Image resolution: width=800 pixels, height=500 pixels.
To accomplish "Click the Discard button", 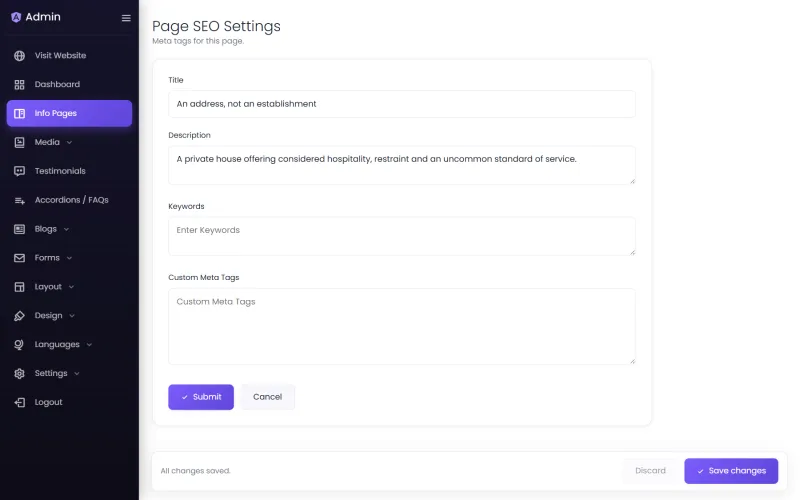I will pyautogui.click(x=650, y=471).
